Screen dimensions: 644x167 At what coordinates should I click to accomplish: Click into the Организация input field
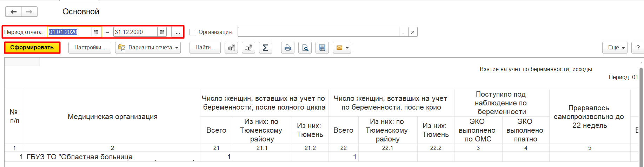318,32
